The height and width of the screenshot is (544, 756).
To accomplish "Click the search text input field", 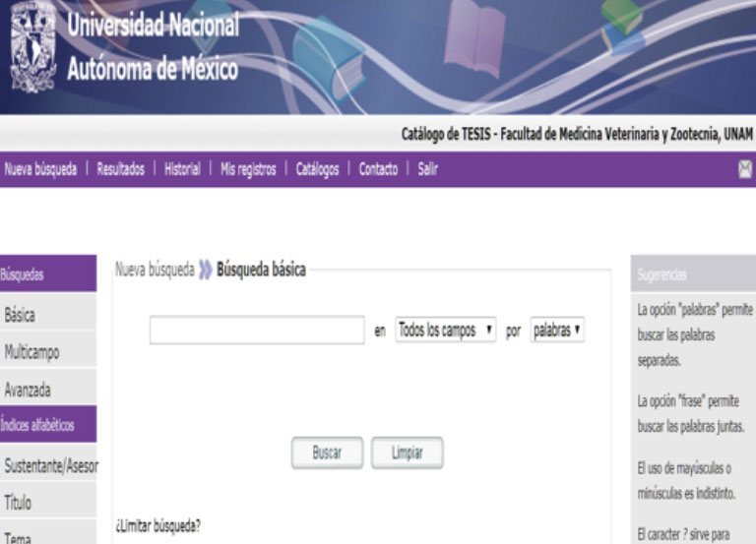I will click(257, 331).
